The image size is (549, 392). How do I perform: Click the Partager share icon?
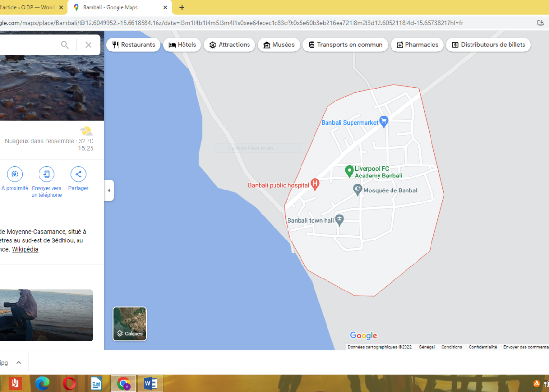pyautogui.click(x=78, y=174)
